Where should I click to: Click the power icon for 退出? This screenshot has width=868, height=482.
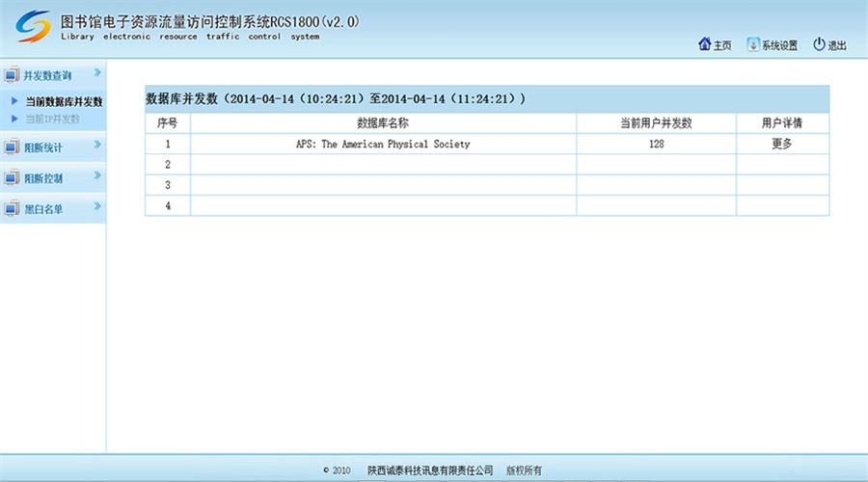click(819, 44)
